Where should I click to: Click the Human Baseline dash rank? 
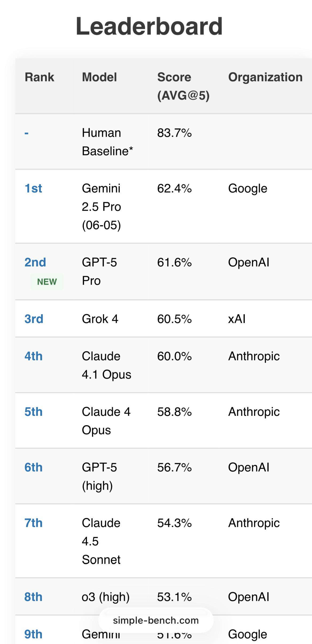(26, 133)
